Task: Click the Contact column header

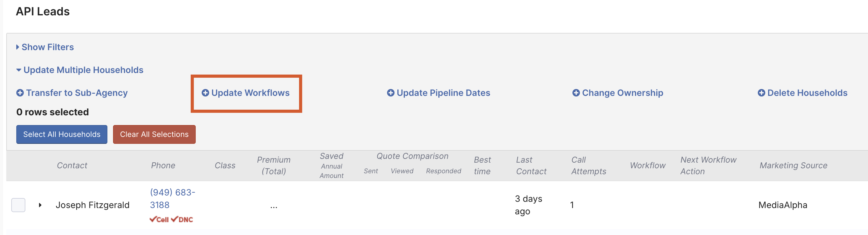Action: tap(72, 165)
